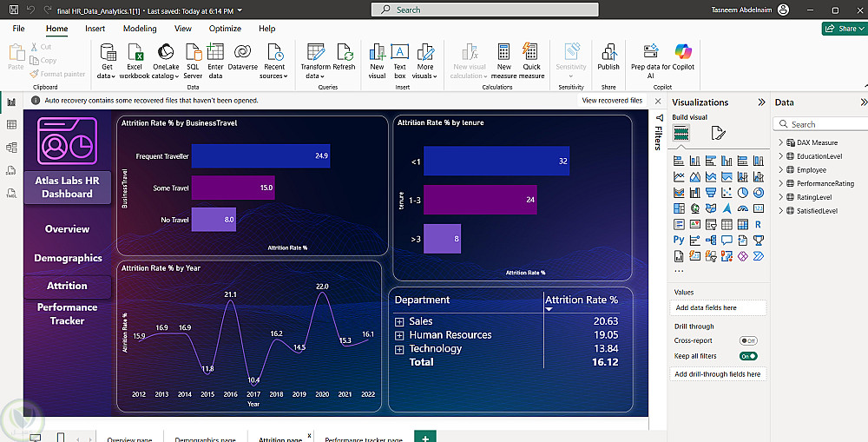Switch to the Modeling ribbon tab
The width and height of the screenshot is (868, 442).
click(x=140, y=29)
